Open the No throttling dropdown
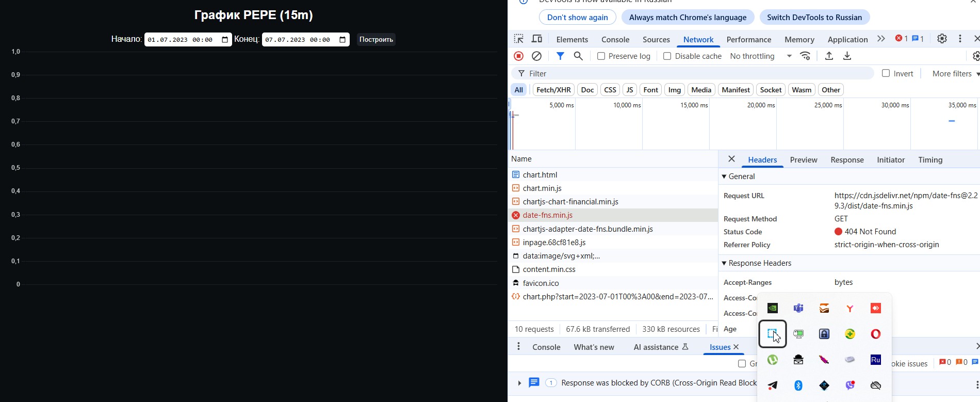This screenshot has width=980, height=402. click(x=761, y=56)
